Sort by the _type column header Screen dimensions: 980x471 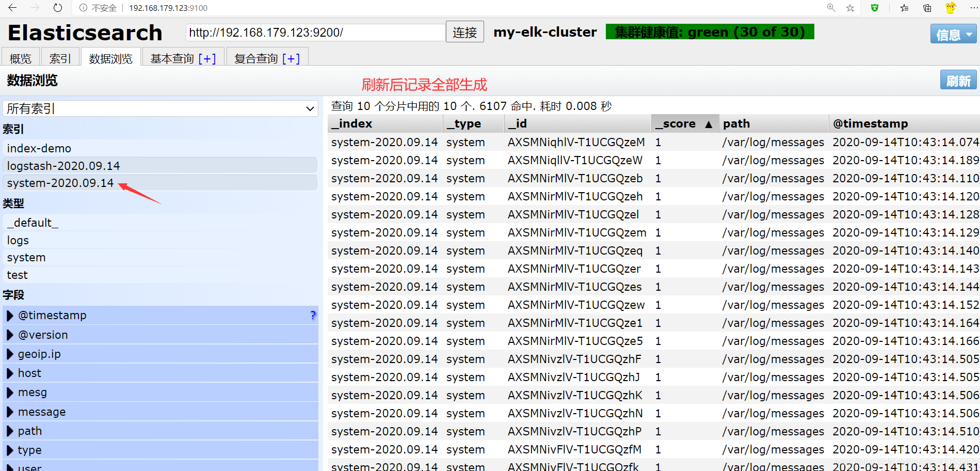pos(473,123)
